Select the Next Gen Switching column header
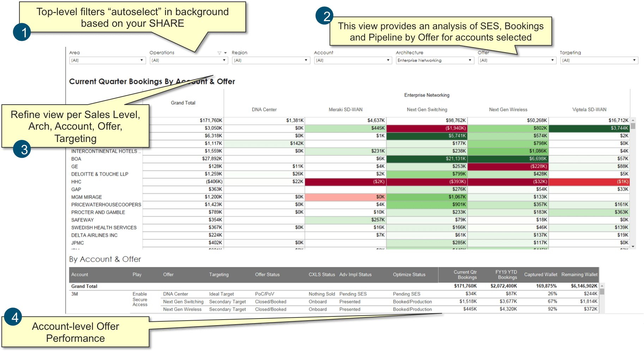Image resolution: width=644 pixels, height=352 pixels. tap(427, 110)
